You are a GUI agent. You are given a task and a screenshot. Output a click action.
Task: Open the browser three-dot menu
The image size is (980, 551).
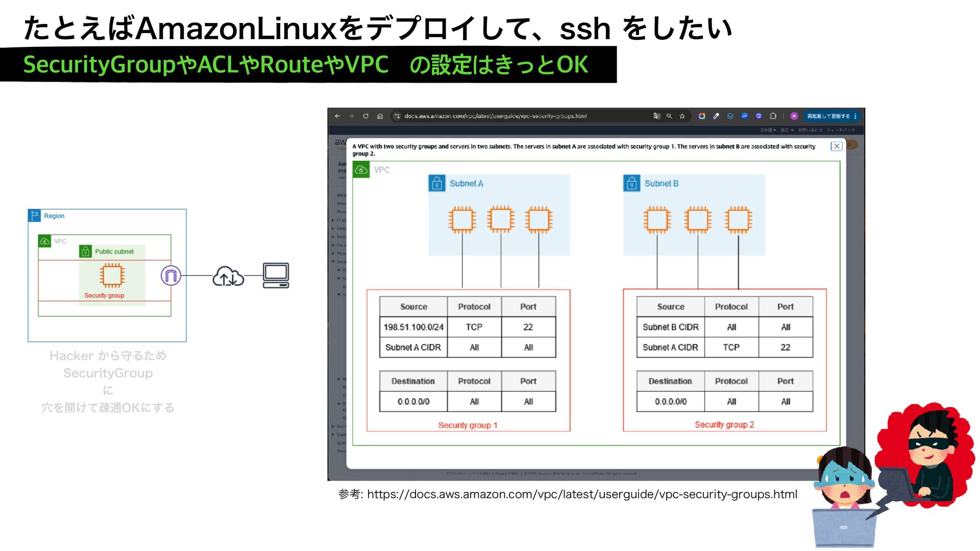point(855,116)
